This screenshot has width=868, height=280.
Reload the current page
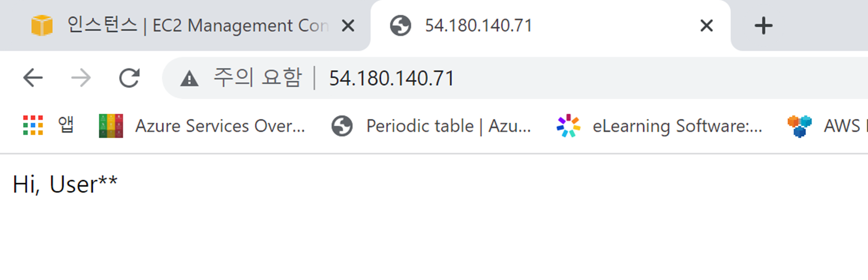[129, 78]
